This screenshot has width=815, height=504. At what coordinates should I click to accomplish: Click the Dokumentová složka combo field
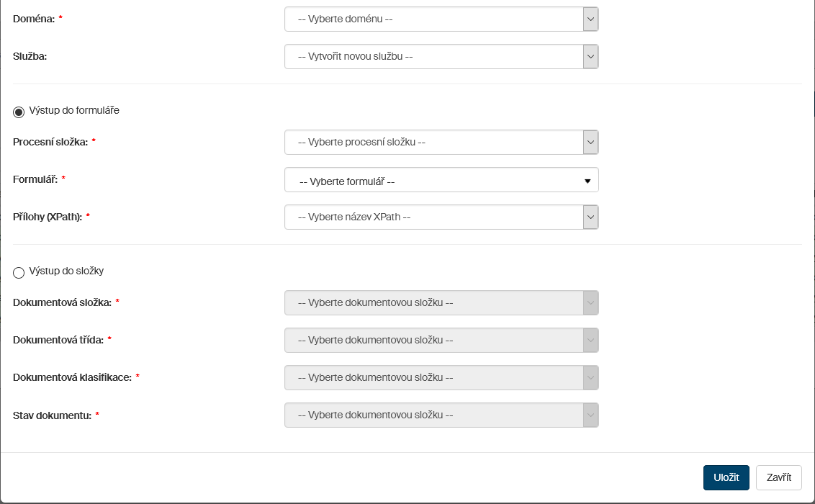433,303
